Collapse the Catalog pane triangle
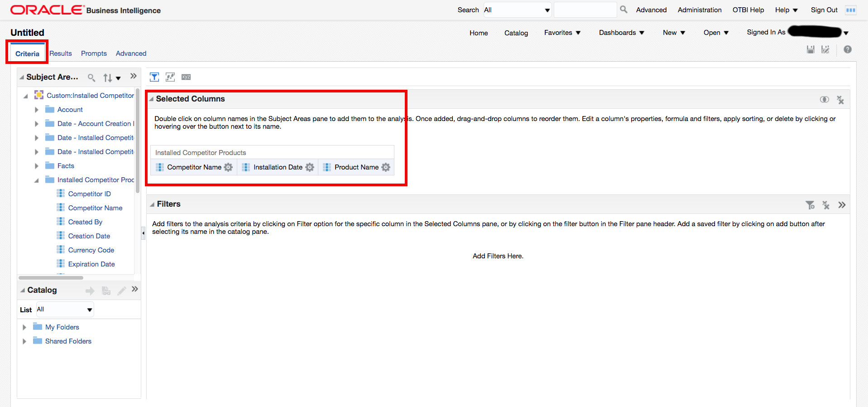Viewport: 868px width, 407px height. click(22, 291)
